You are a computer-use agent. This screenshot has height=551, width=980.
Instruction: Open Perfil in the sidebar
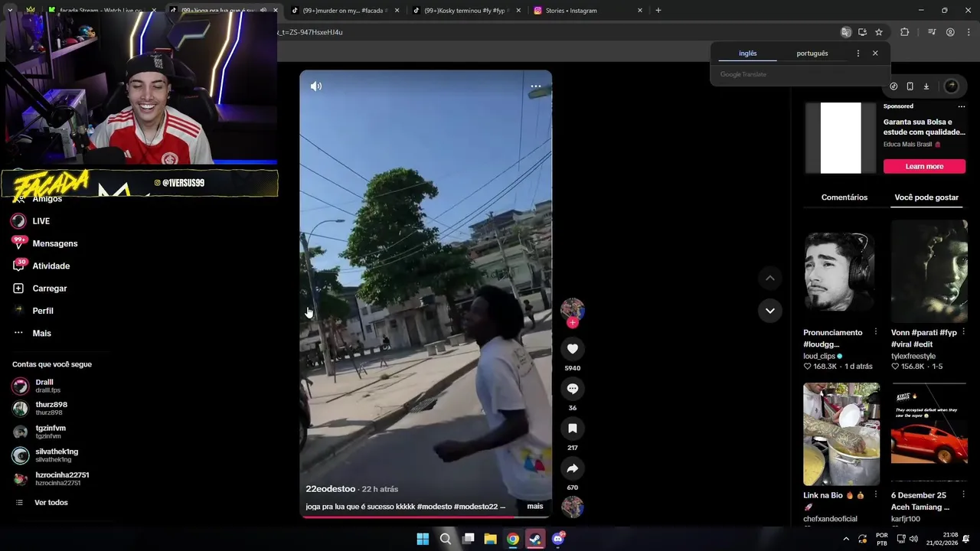[x=32, y=311]
